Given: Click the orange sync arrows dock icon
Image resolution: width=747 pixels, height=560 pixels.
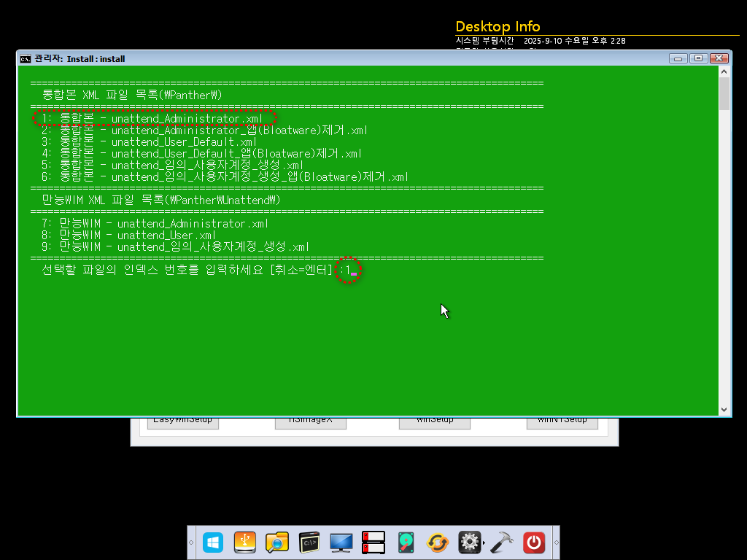Looking at the screenshot, I should pyautogui.click(x=438, y=542).
